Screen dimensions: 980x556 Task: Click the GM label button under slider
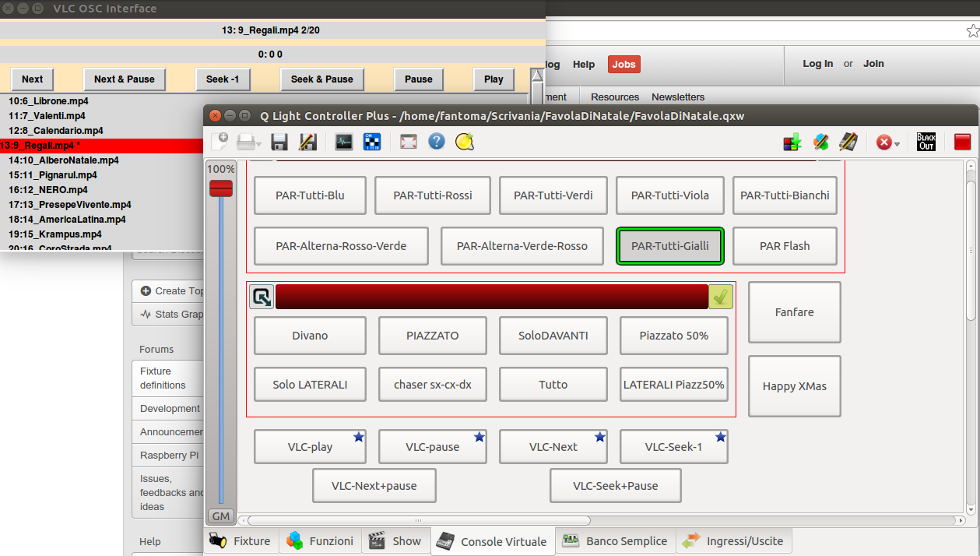click(x=221, y=516)
